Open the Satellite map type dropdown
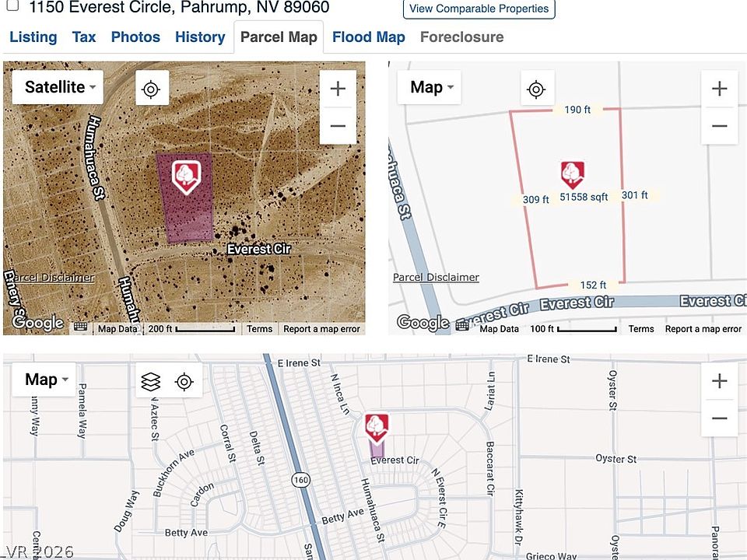The image size is (747, 560). point(58,87)
